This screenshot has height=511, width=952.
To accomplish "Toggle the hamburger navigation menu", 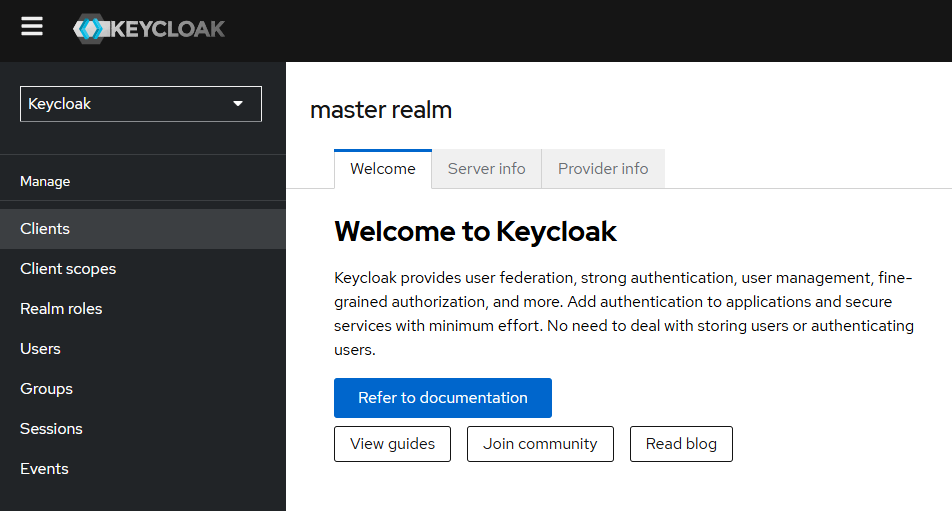I will pos(32,27).
